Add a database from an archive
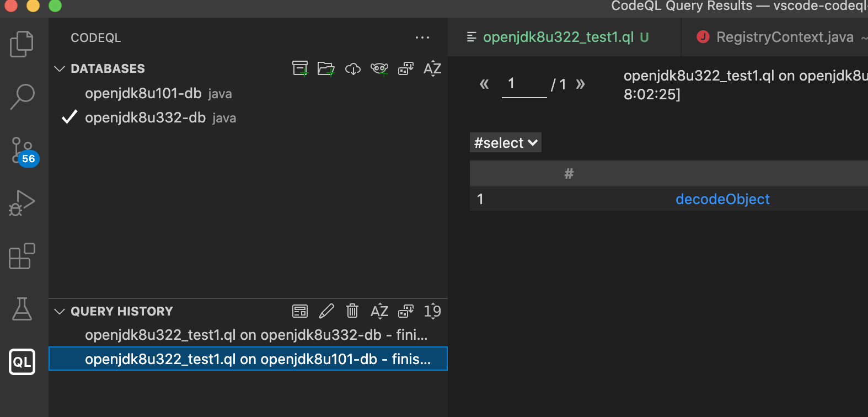 [300, 68]
